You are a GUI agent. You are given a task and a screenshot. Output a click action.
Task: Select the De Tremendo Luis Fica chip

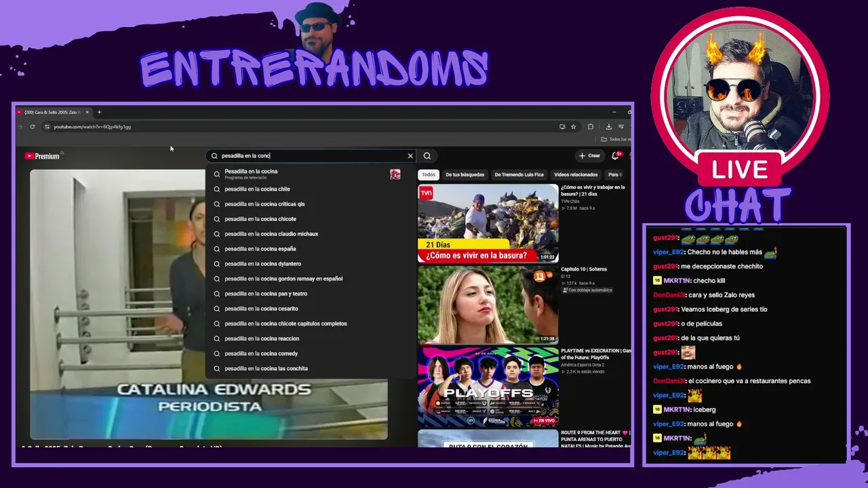click(x=519, y=175)
